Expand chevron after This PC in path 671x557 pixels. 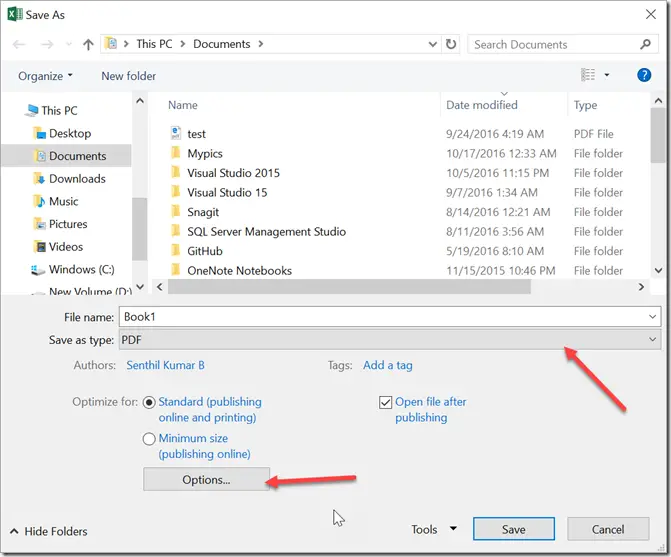[x=183, y=44]
